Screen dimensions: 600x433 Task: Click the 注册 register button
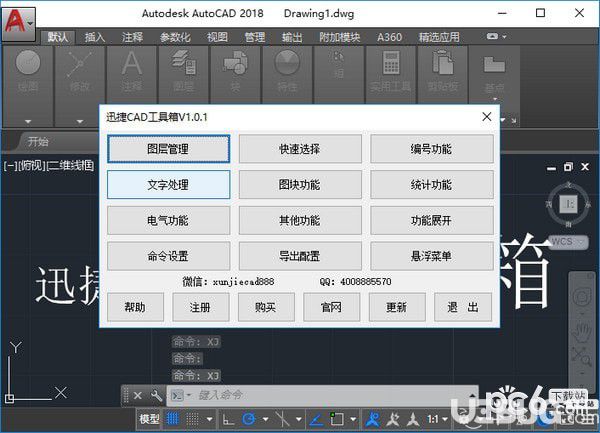click(201, 307)
